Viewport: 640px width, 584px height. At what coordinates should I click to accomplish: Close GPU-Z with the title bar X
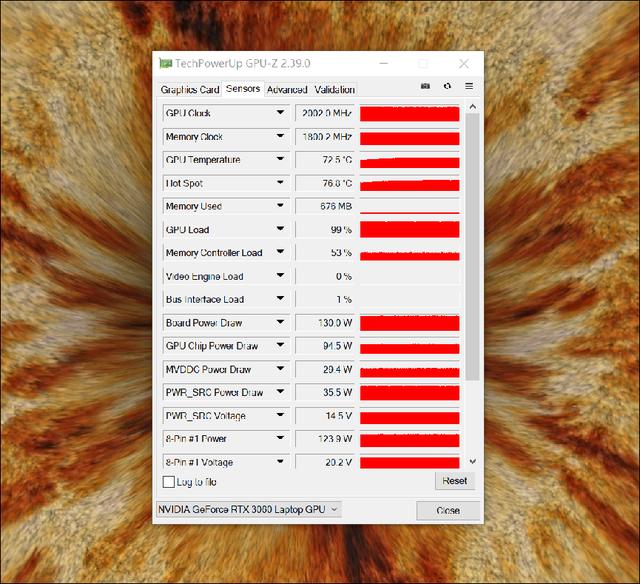(464, 64)
